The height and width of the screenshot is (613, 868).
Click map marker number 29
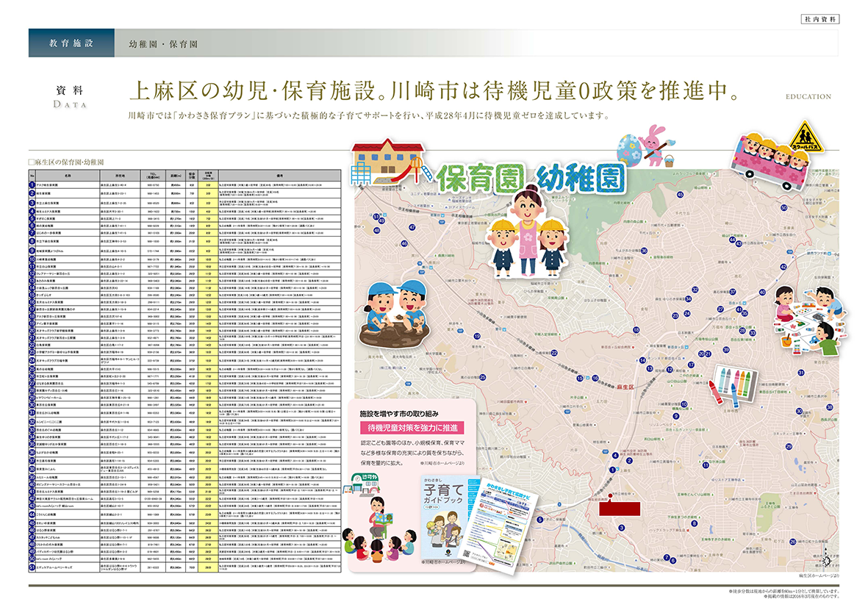[x=789, y=446]
